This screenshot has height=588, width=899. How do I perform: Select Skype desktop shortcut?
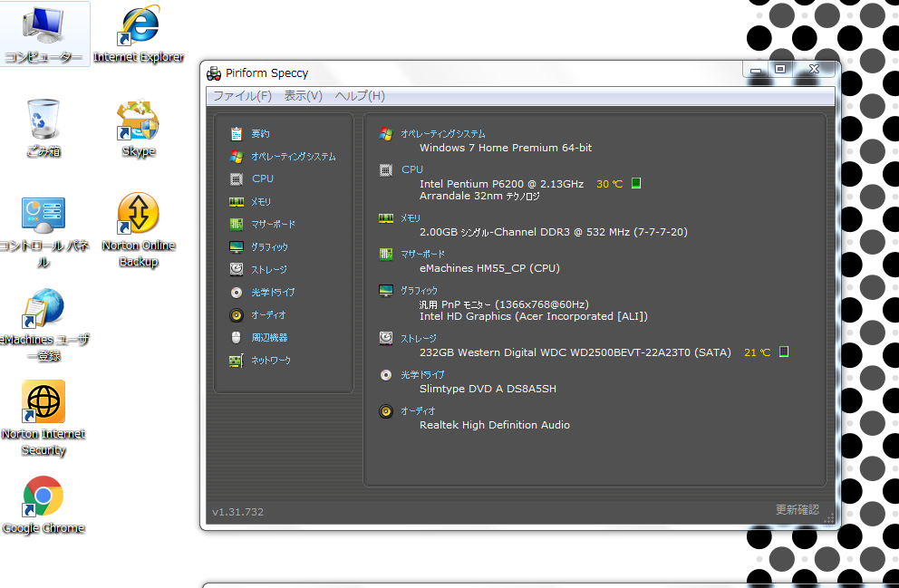[138, 129]
